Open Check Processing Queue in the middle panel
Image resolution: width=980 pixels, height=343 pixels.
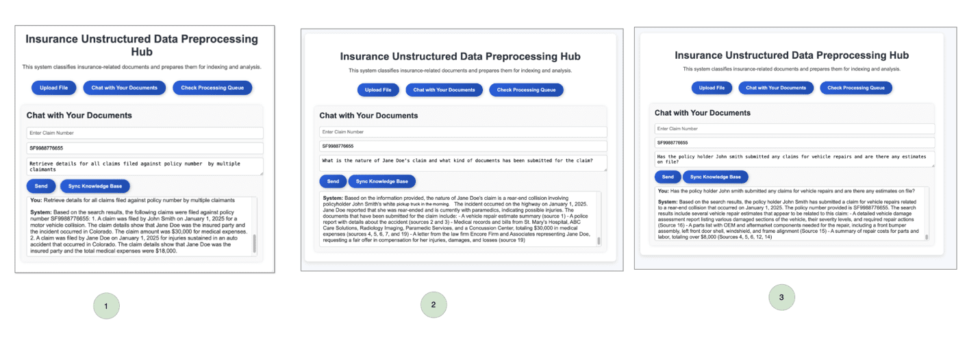(526, 90)
